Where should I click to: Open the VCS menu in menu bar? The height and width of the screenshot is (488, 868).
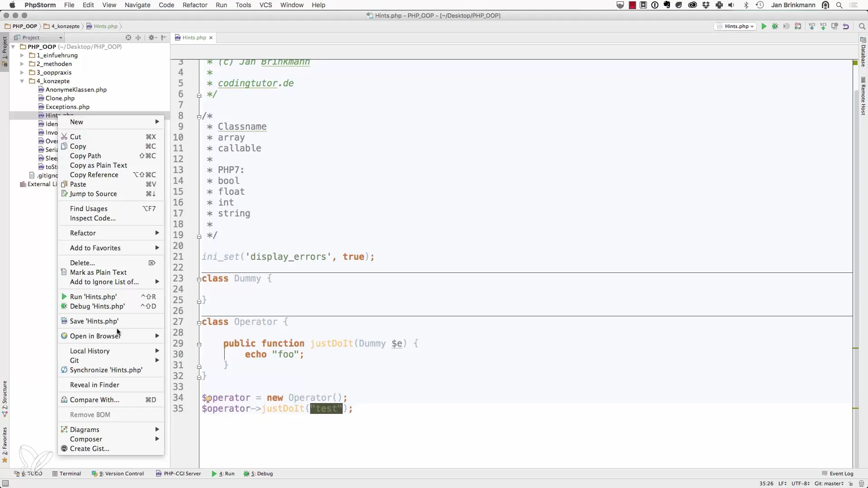pyautogui.click(x=266, y=5)
